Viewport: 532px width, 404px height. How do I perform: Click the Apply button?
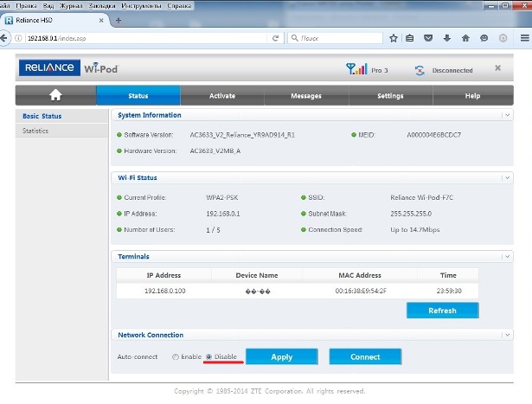tap(282, 356)
